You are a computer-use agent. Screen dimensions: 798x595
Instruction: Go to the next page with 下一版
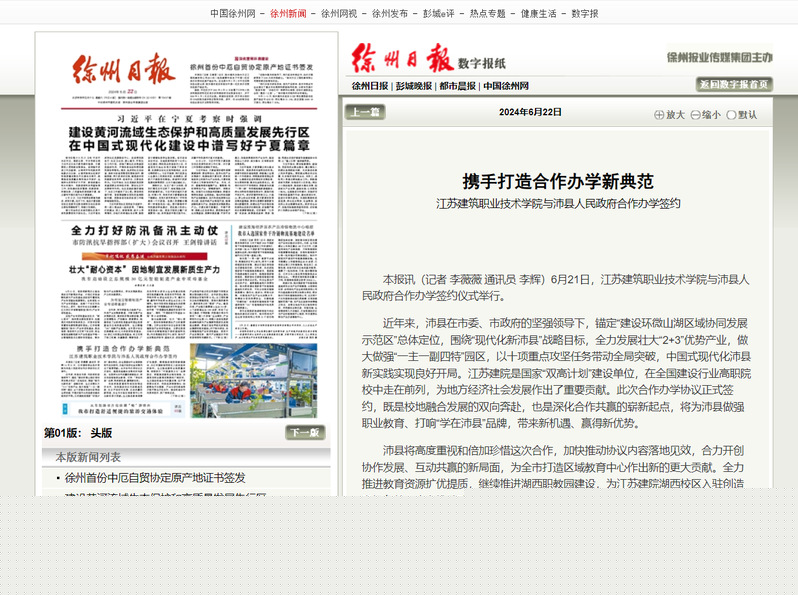coord(305,433)
